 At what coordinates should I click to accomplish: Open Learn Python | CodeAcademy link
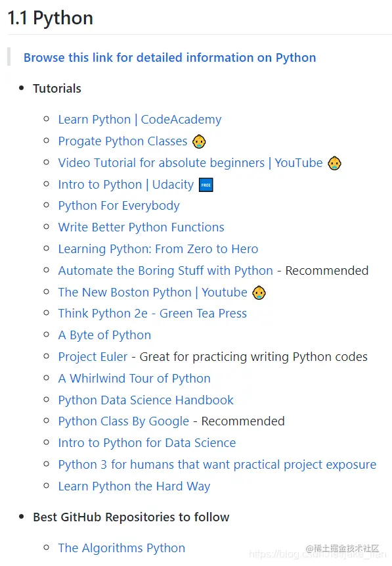pyautogui.click(x=140, y=120)
